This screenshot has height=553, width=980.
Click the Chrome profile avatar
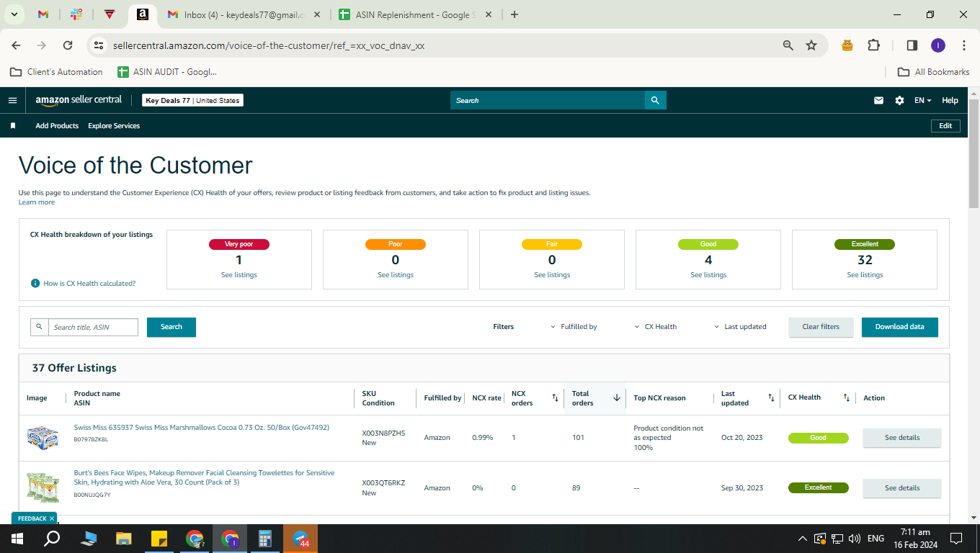[x=937, y=45]
